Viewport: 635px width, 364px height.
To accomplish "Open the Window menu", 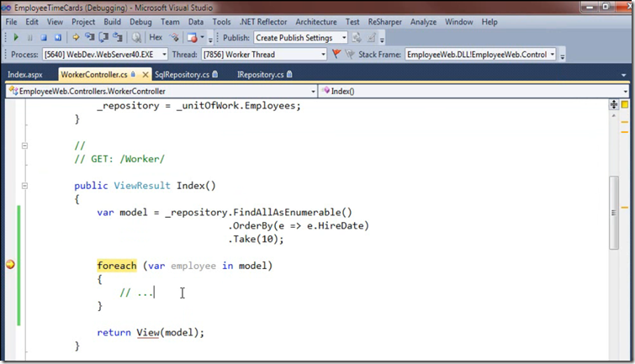I will click(458, 22).
